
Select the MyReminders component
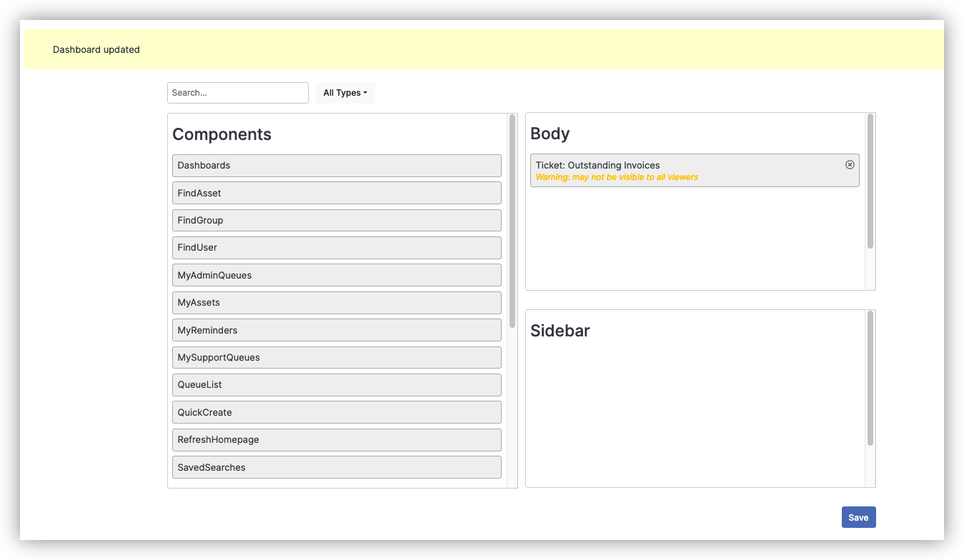point(336,330)
